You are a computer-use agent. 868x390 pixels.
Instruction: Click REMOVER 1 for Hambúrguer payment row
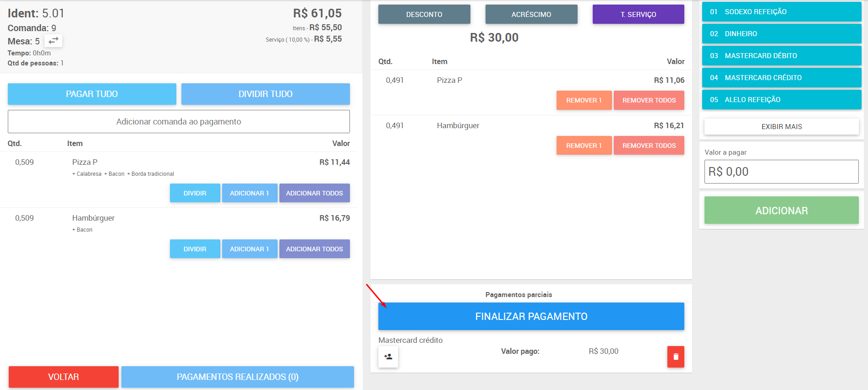click(x=584, y=146)
